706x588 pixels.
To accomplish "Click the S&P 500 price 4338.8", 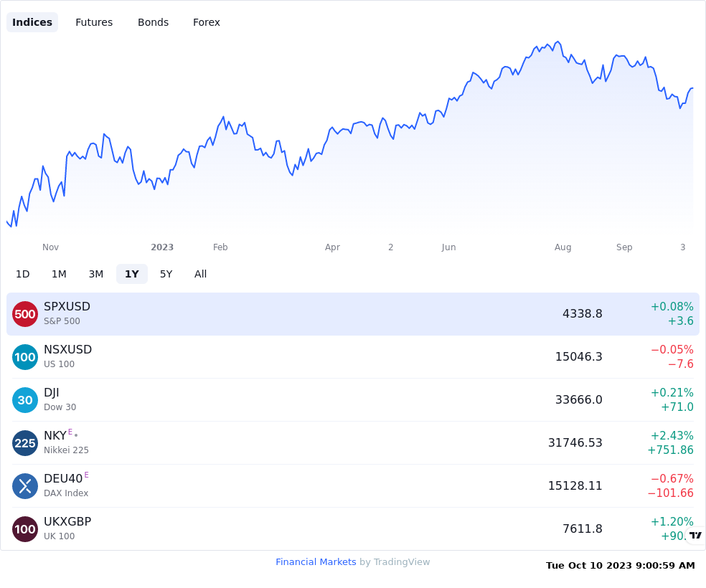I will tap(582, 313).
